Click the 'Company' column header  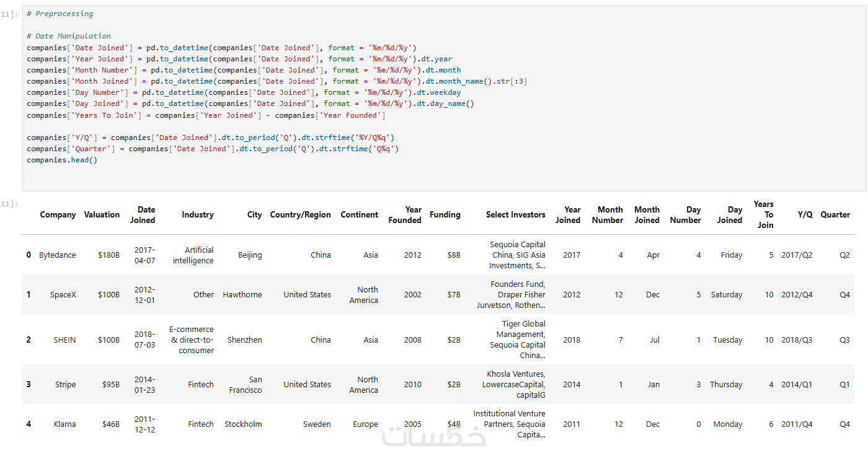pyautogui.click(x=58, y=215)
